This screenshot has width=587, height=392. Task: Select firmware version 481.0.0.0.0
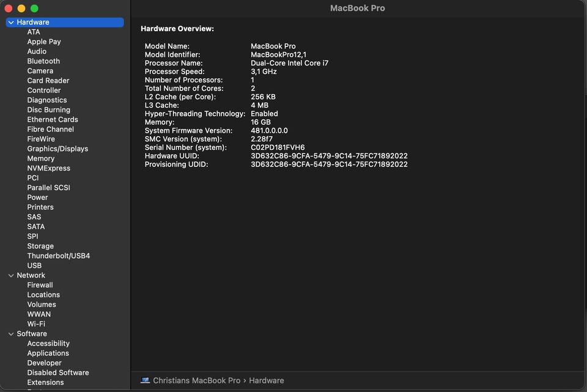click(x=269, y=131)
